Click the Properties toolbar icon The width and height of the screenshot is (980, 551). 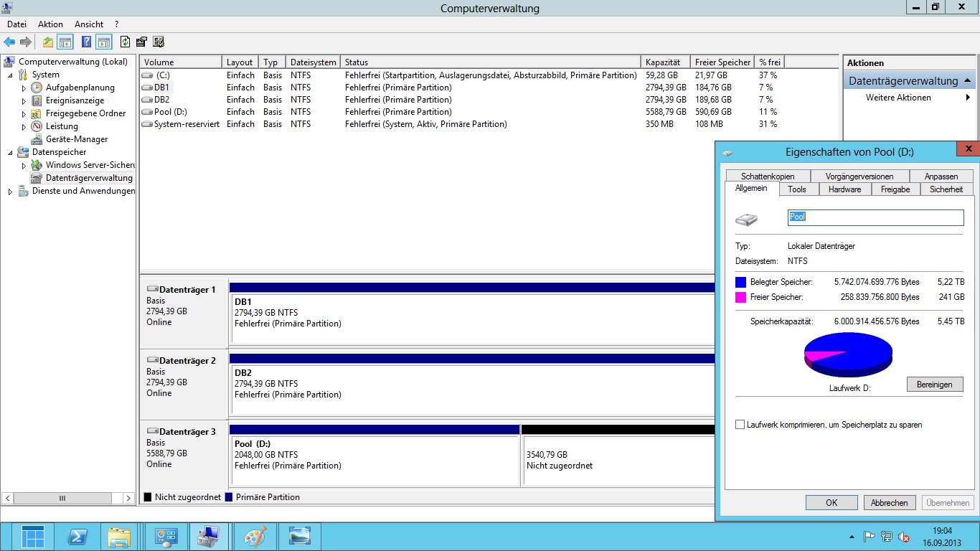click(x=141, y=42)
